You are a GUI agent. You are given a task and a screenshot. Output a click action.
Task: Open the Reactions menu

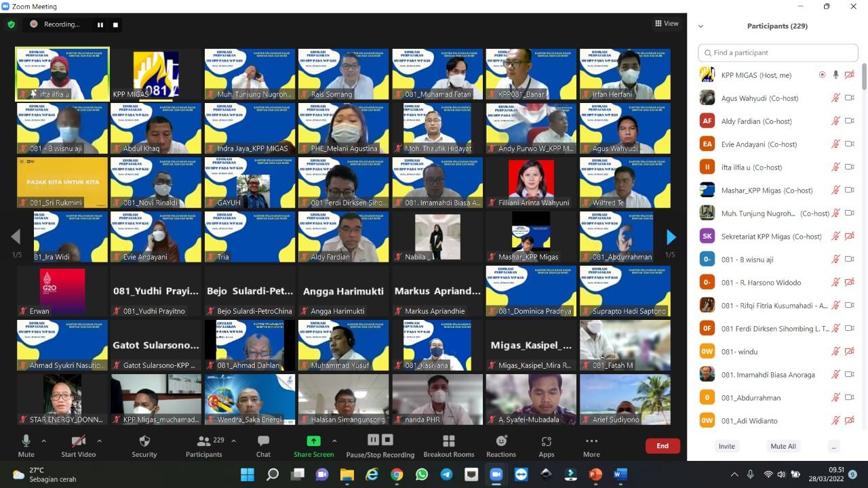(501, 445)
